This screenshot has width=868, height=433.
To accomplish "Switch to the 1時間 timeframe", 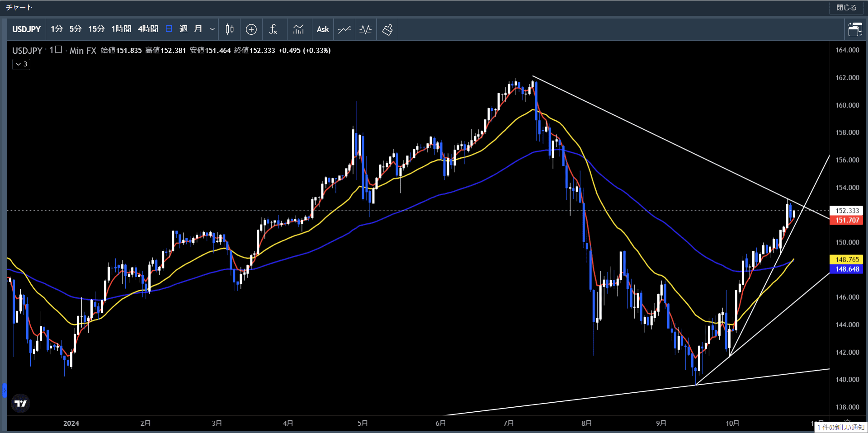I will 121,29.
